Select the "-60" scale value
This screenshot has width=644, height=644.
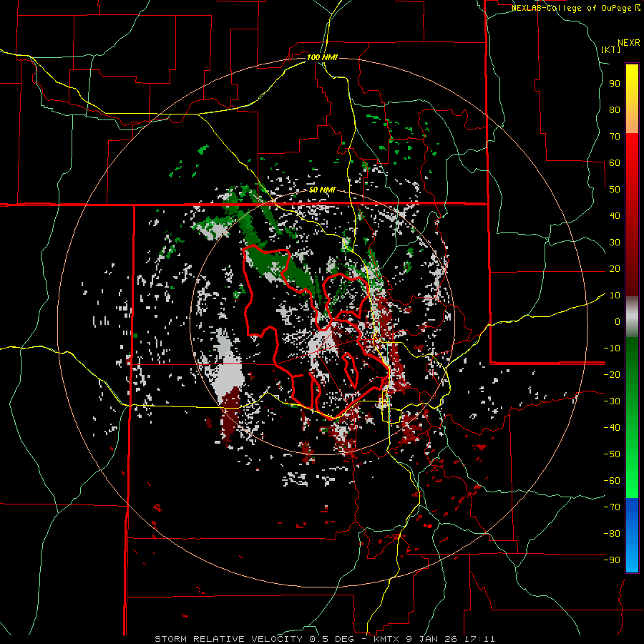click(x=612, y=481)
